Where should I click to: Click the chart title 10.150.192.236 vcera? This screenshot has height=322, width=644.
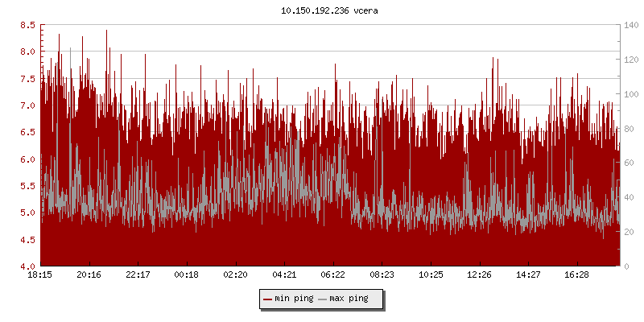[x=321, y=11]
